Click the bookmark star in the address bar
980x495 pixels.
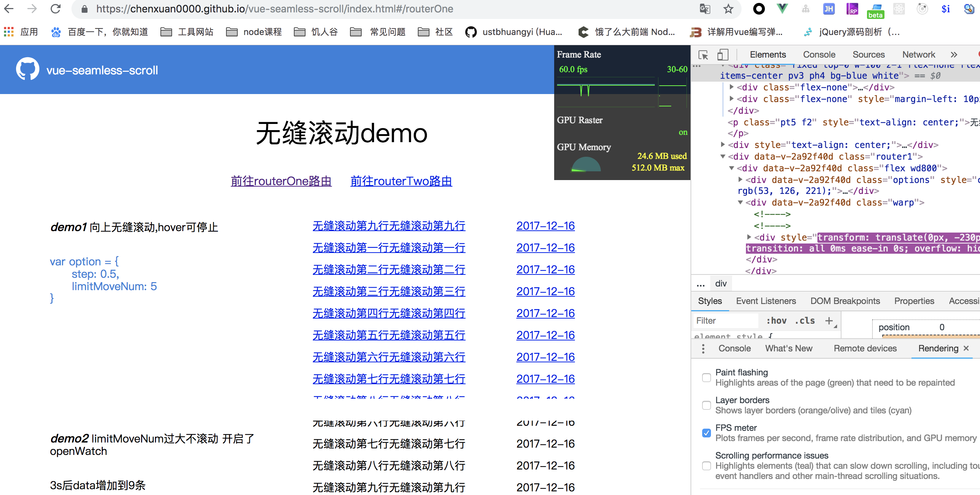tap(728, 9)
